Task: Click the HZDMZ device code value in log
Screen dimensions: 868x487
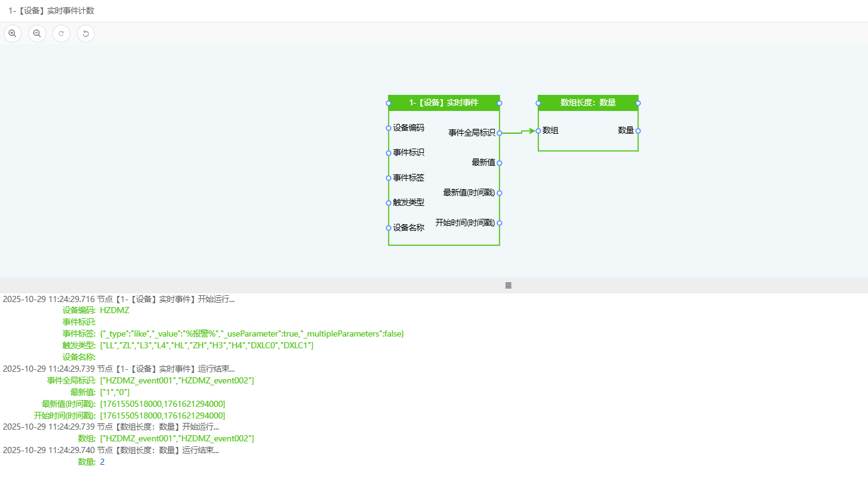Action: click(115, 310)
